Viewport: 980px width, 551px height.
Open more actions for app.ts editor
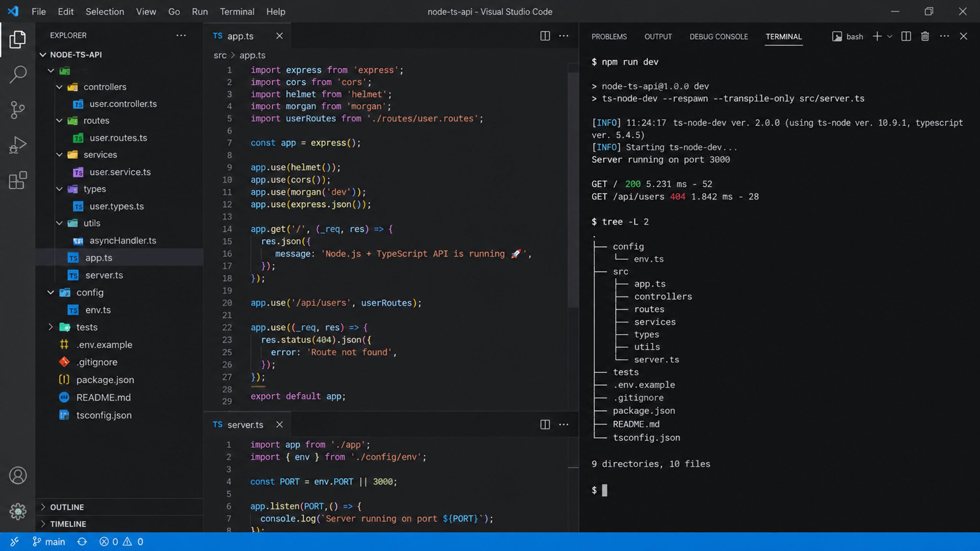[x=563, y=36]
